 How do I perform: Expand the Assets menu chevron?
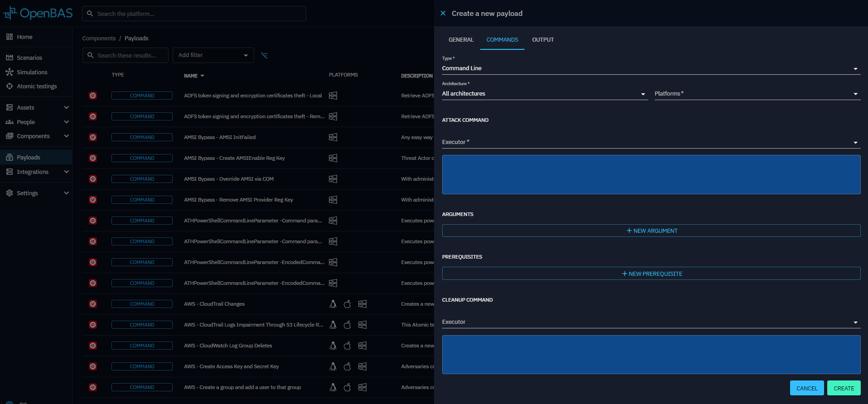click(x=67, y=108)
